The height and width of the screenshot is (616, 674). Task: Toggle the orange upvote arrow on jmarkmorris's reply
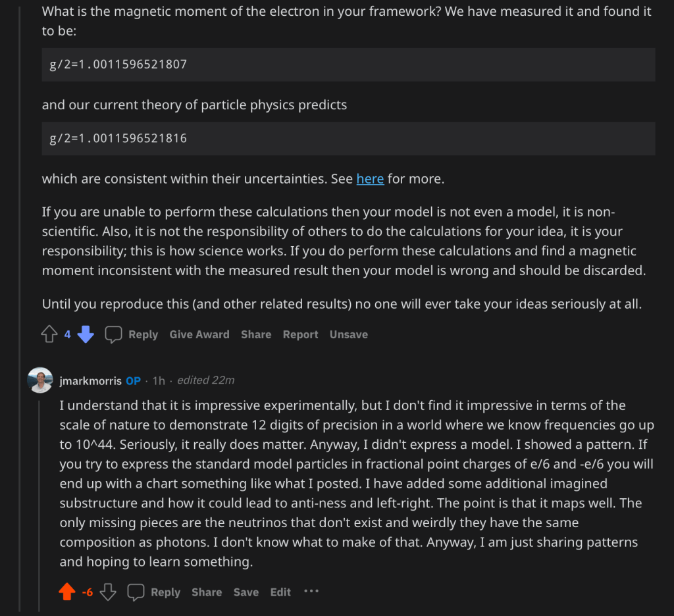point(67,592)
